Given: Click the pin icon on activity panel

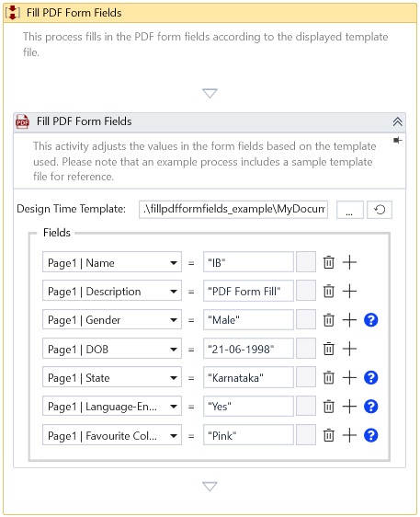Looking at the screenshot, I should [x=398, y=141].
